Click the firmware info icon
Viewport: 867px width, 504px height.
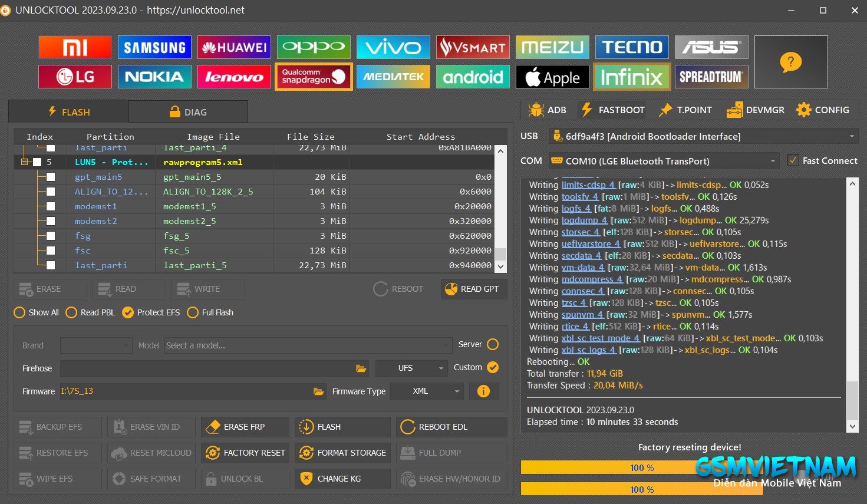click(x=483, y=391)
